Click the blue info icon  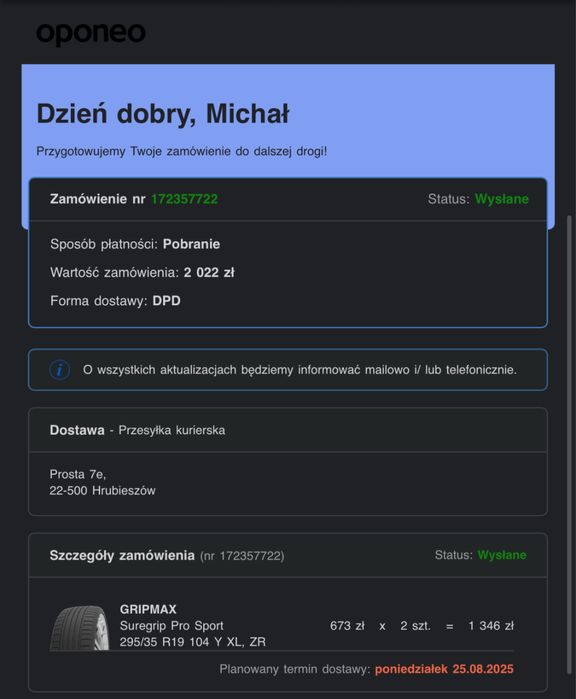pyautogui.click(x=60, y=370)
